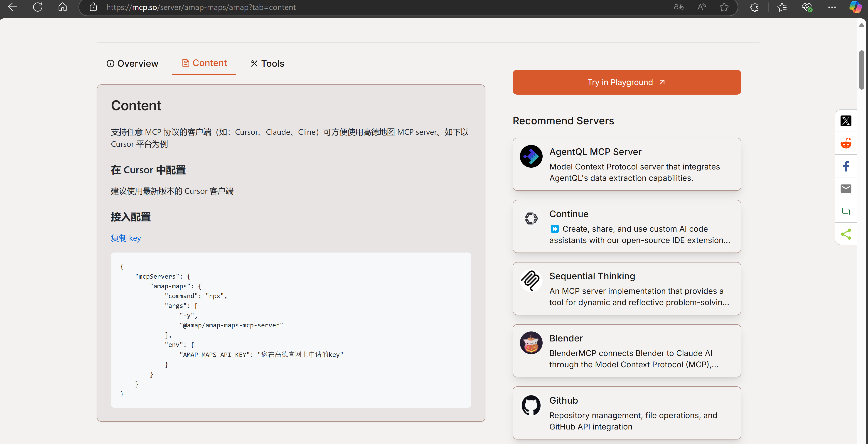The height and width of the screenshot is (444, 868).
Task: Switch to the Overview tab
Action: pyautogui.click(x=133, y=63)
